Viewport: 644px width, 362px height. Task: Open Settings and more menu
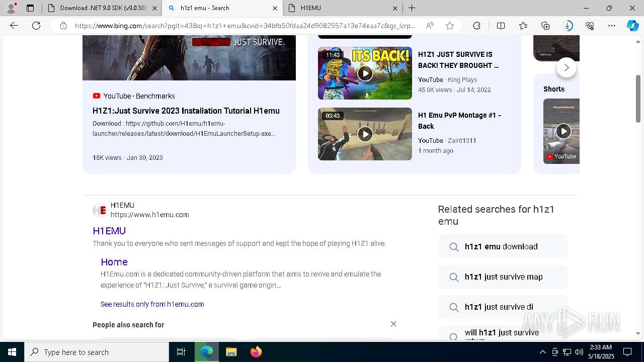(612, 26)
